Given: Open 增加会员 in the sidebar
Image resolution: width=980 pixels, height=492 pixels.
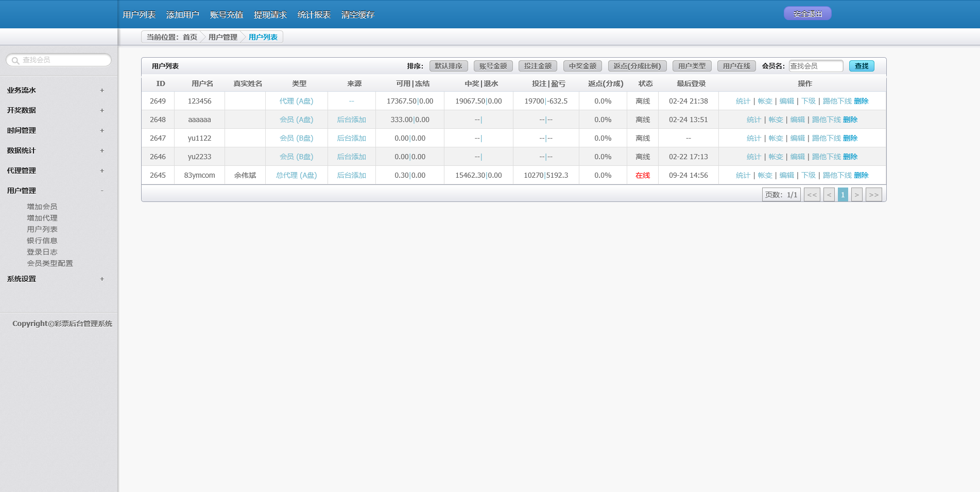Looking at the screenshot, I should 42,207.
